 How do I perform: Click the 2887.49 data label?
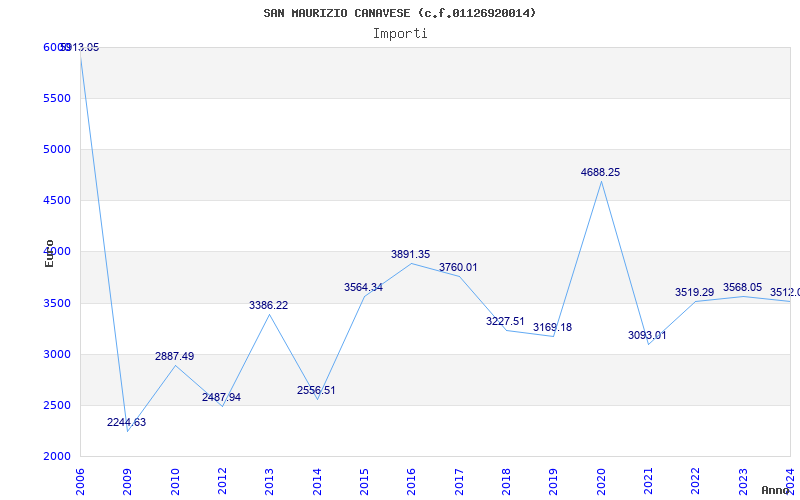tap(174, 356)
